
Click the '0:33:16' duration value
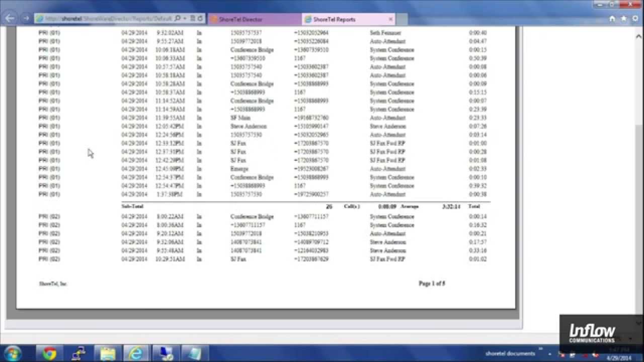coord(478,250)
